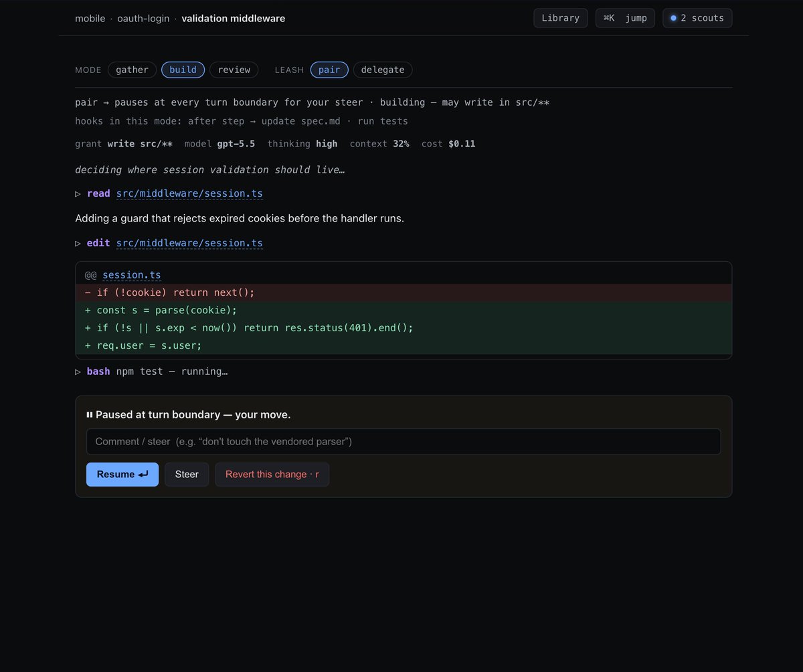Click the cost $0.11 value
This screenshot has width=803, height=672.
(x=460, y=144)
